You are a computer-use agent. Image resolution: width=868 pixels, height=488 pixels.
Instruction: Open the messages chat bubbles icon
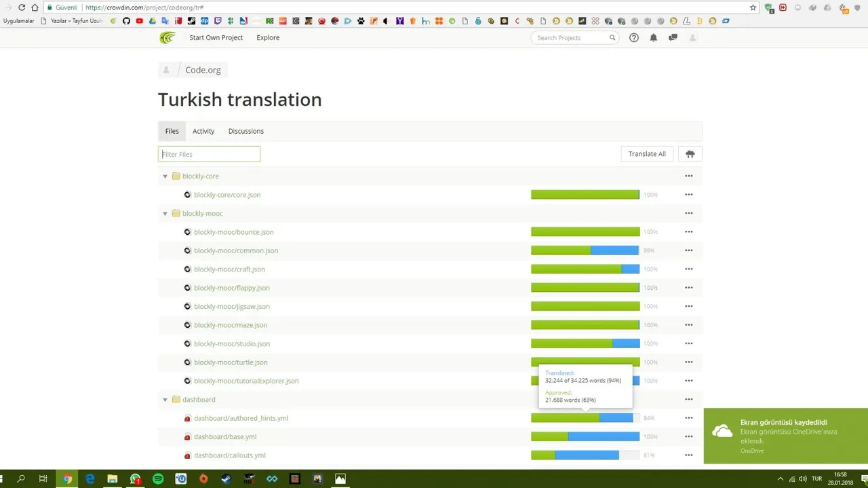coord(673,38)
